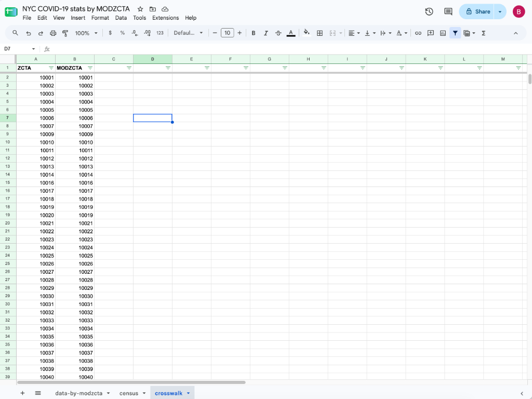Image resolution: width=532 pixels, height=399 pixels.
Task: Open the text color picker
Action: click(291, 33)
